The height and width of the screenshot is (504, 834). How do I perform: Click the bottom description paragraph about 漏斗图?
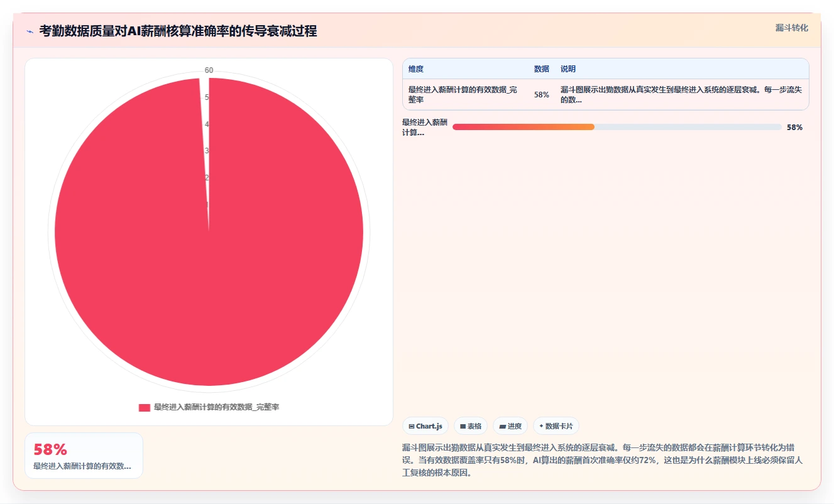[603, 460]
